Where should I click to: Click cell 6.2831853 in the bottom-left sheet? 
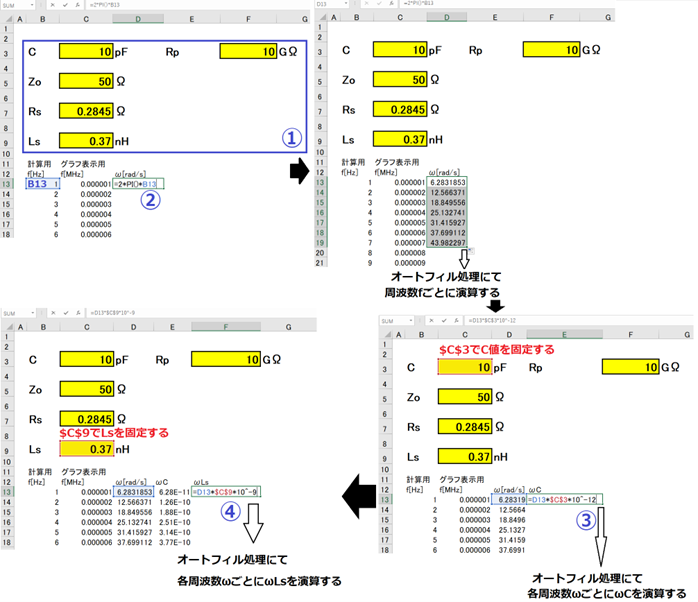(x=134, y=492)
